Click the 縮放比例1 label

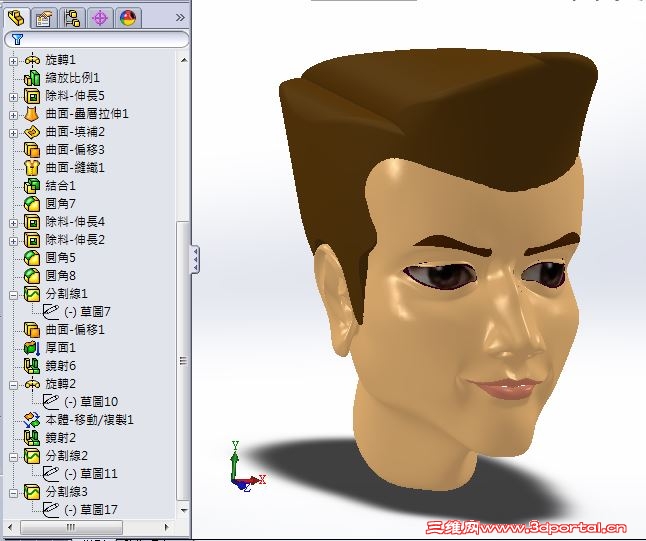[73, 78]
